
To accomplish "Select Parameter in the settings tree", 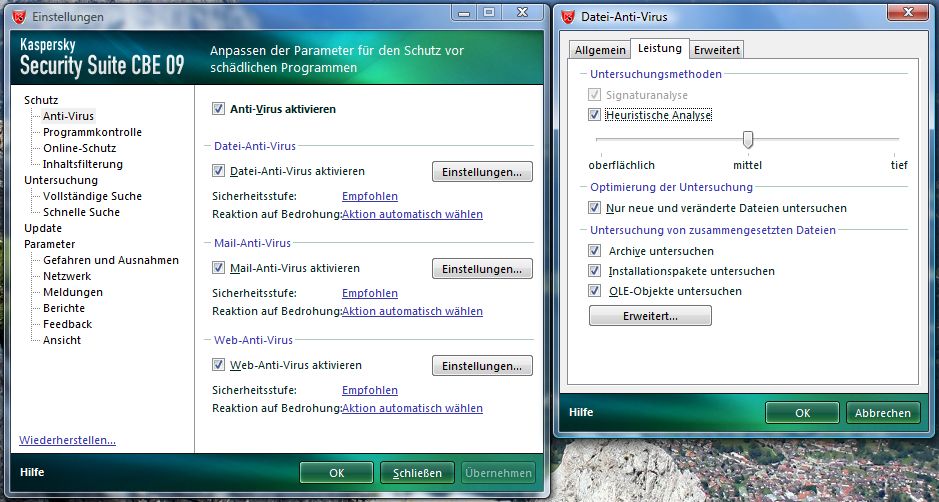I will 50,244.
